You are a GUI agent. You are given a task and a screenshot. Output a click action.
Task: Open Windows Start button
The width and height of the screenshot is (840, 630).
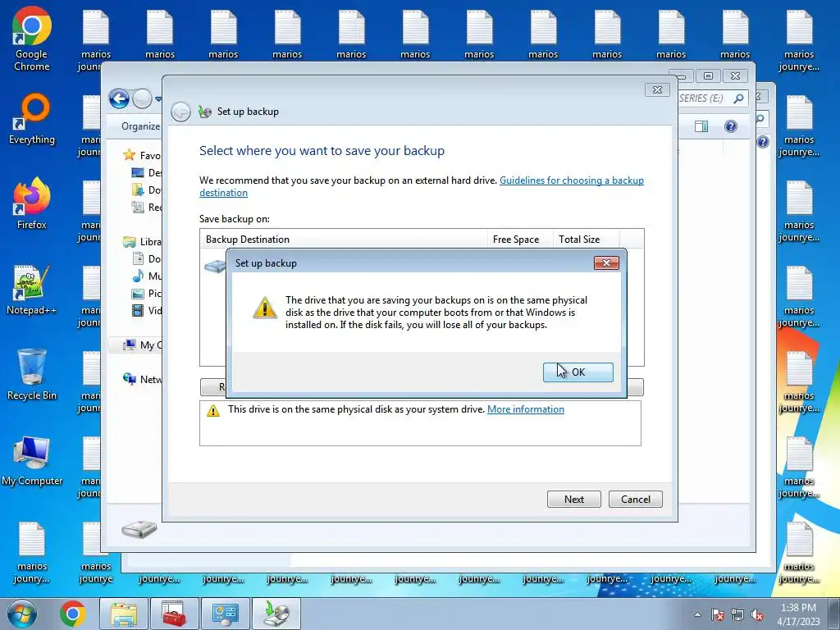22,614
